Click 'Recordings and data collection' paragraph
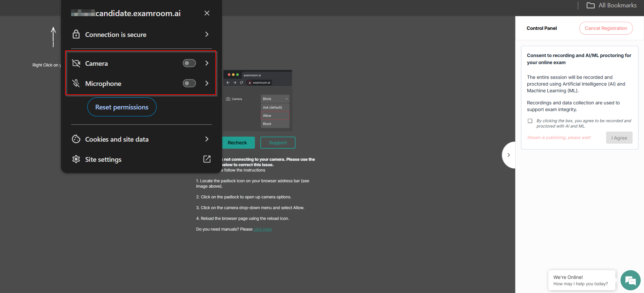Screen dimensions: 644x293 click(573, 106)
